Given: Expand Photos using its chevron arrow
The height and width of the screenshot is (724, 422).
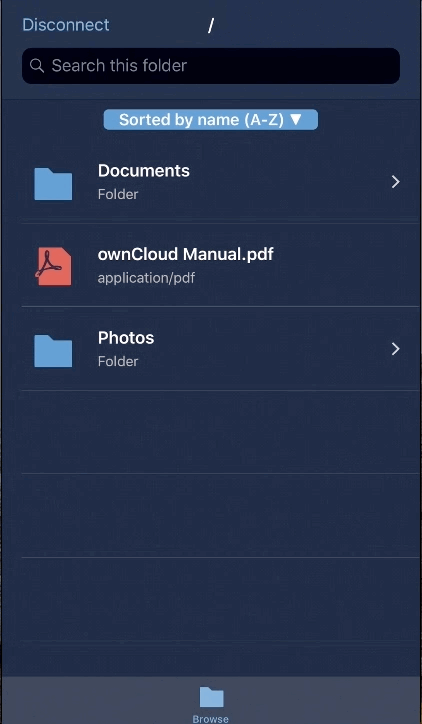Looking at the screenshot, I should 395,349.
